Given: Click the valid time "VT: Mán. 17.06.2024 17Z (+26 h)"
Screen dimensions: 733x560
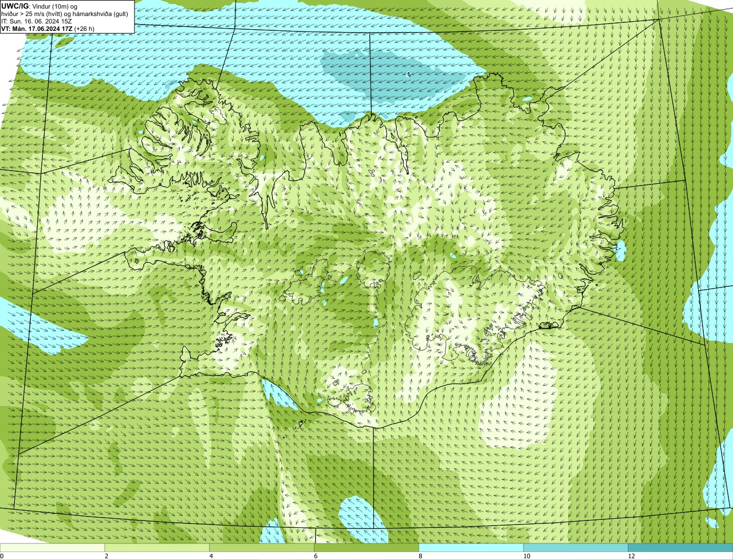Looking at the screenshot, I should pyautogui.click(x=48, y=29).
